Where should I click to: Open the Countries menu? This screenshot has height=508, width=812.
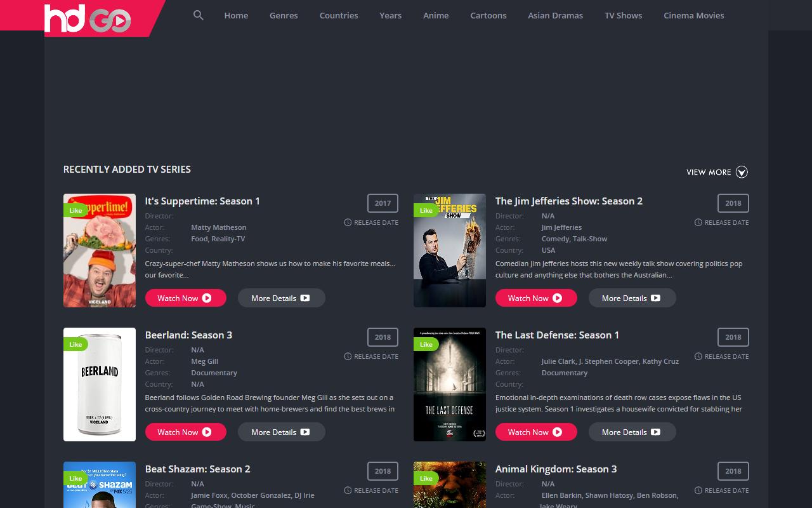(339, 15)
